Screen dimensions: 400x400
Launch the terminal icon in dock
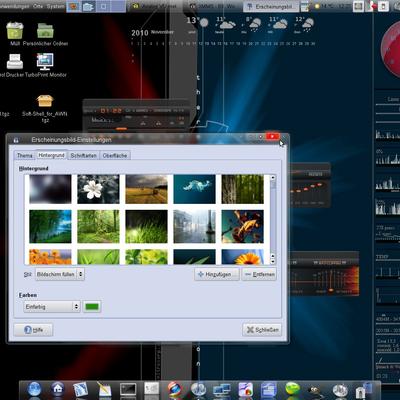[x=128, y=389]
